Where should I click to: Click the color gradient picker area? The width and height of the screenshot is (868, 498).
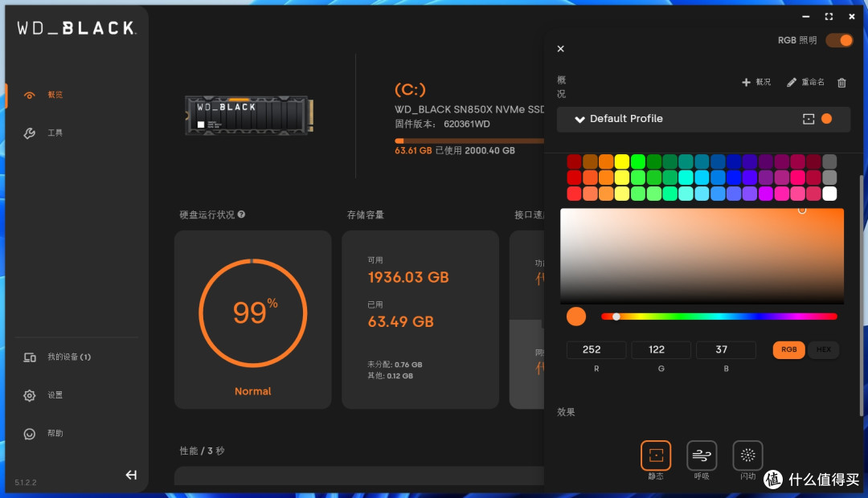pos(702,255)
